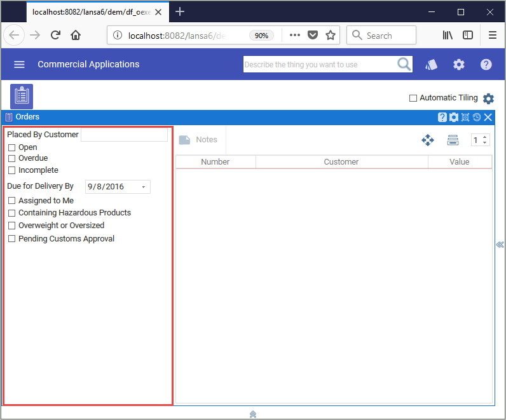
Task: Collapse side panel with double left chevron
Action: pyautogui.click(x=500, y=245)
